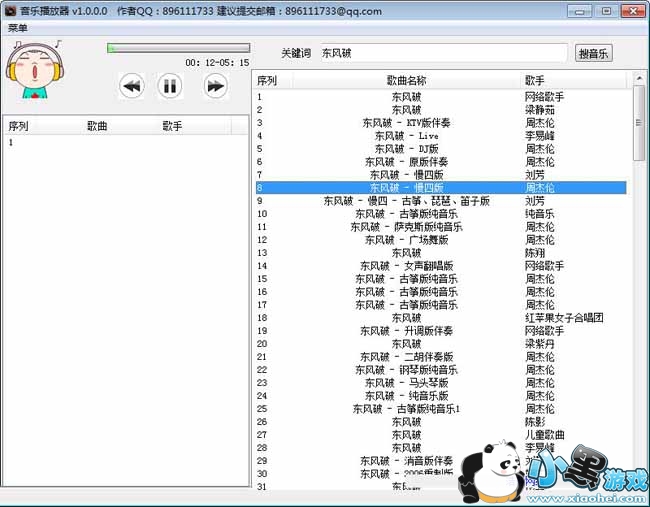
Task: Select row 4 东风破 - Live by 李易峰
Action: coord(441,136)
